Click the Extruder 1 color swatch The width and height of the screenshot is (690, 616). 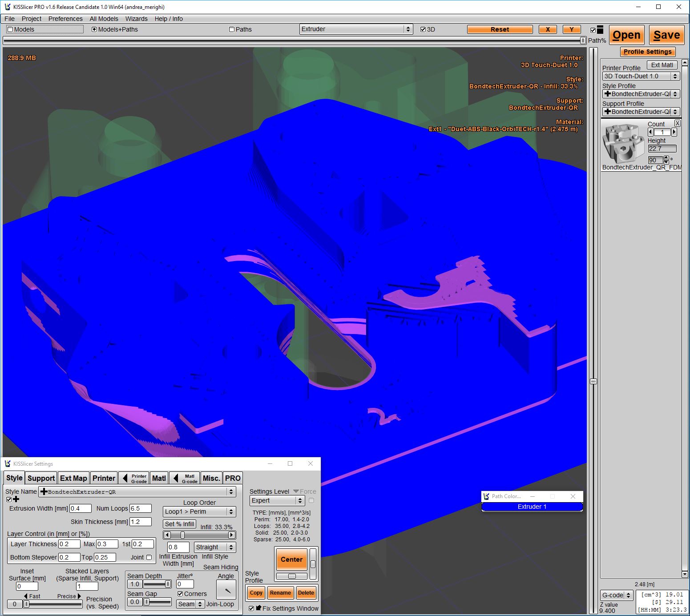tap(532, 507)
